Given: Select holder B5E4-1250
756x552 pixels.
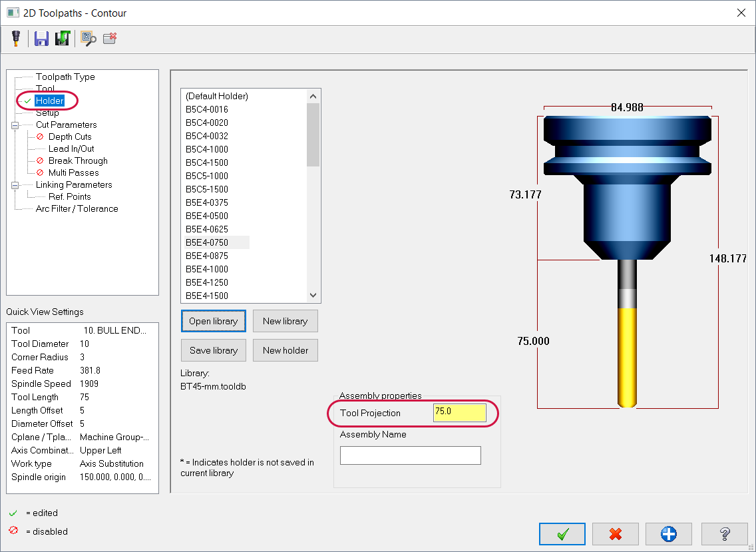Looking at the screenshot, I should [x=207, y=282].
